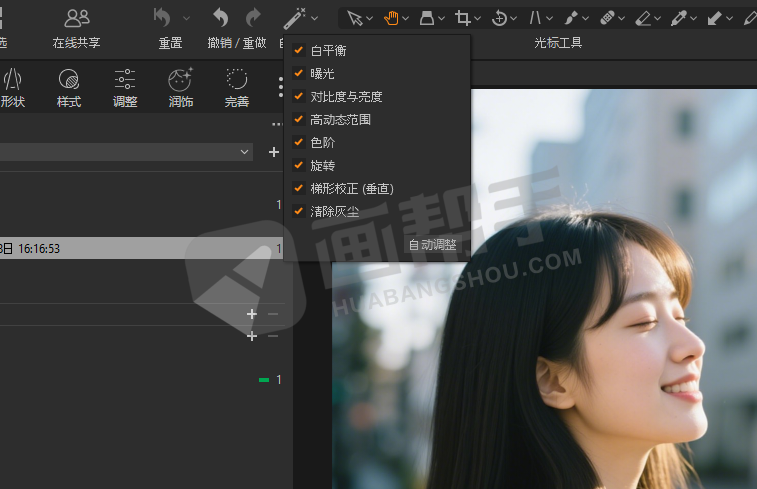This screenshot has height=489, width=757.
Task: Select the paintbrush mask tool
Action: pos(571,18)
